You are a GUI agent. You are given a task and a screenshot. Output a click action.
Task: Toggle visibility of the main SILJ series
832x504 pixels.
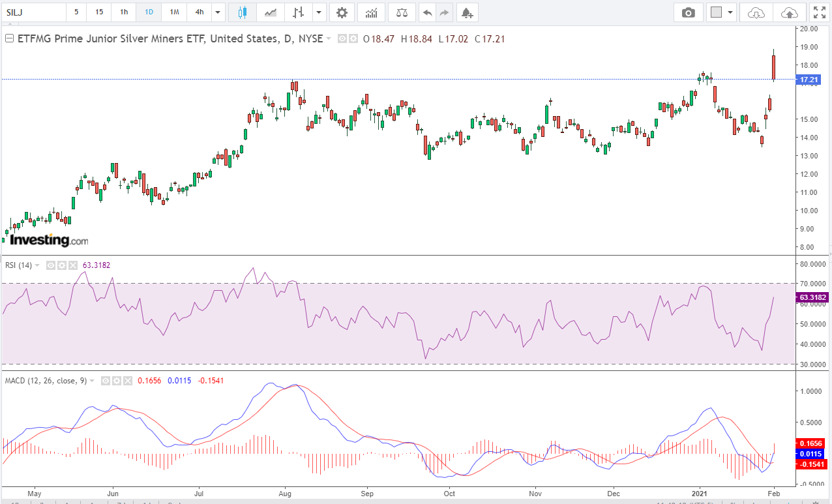click(x=343, y=39)
